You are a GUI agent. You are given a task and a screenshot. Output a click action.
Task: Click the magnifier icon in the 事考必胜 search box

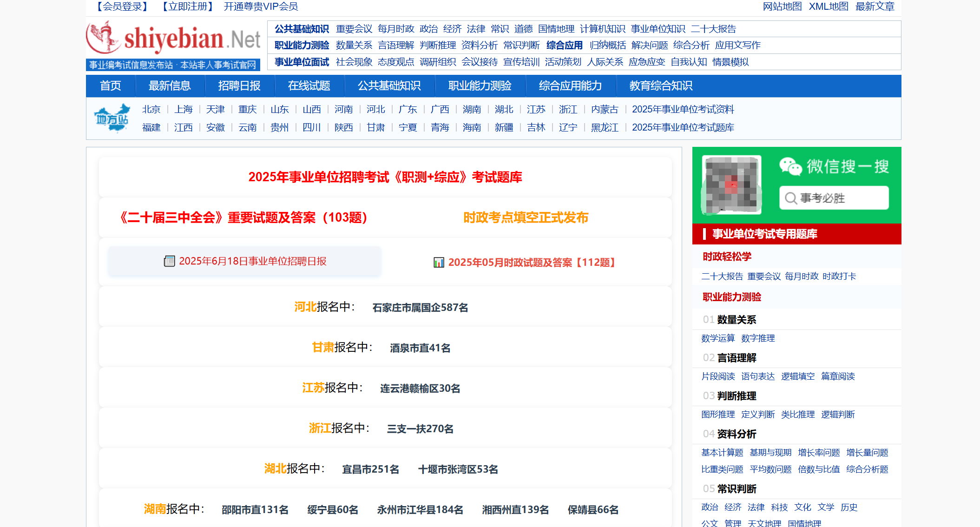coord(791,198)
